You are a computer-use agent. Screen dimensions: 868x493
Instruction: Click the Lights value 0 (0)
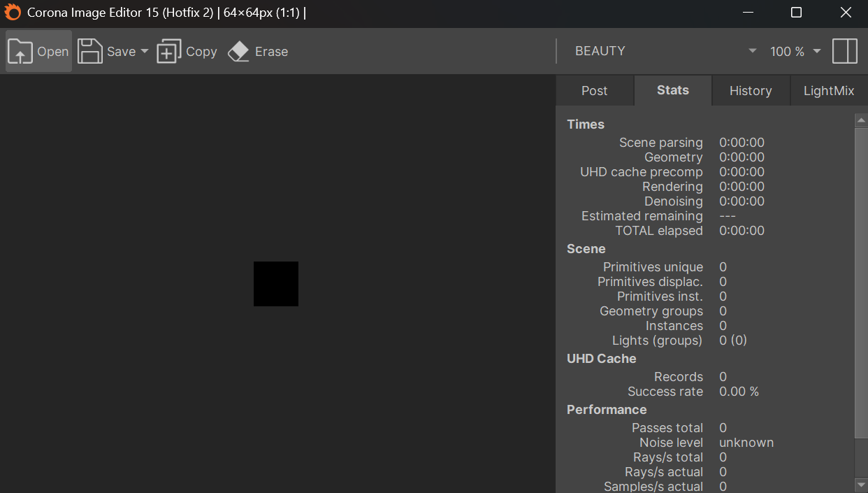(733, 341)
